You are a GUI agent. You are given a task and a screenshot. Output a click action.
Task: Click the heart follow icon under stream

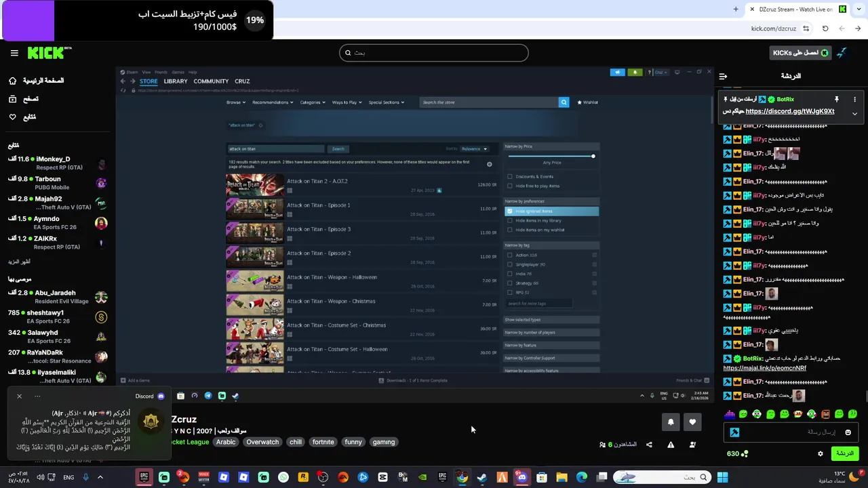(x=692, y=422)
